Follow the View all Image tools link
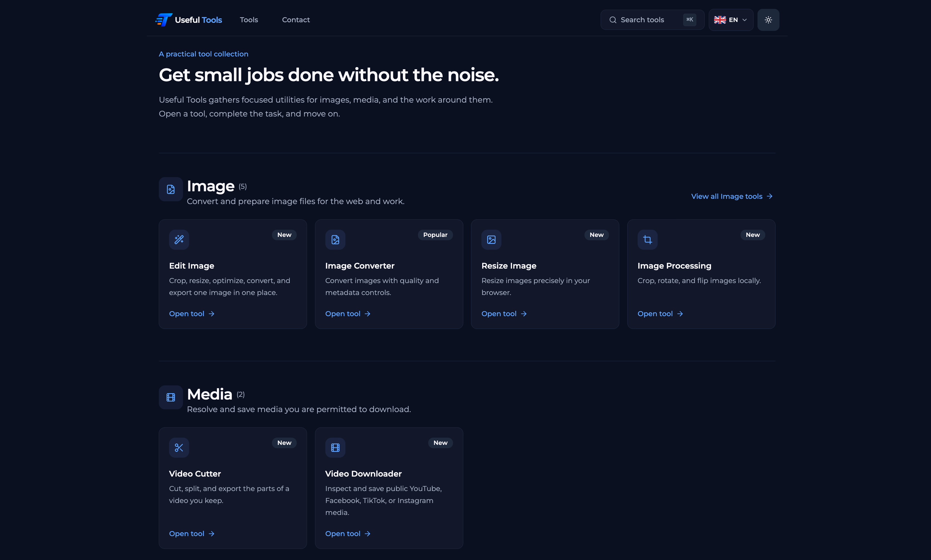This screenshot has width=931, height=560. click(732, 196)
